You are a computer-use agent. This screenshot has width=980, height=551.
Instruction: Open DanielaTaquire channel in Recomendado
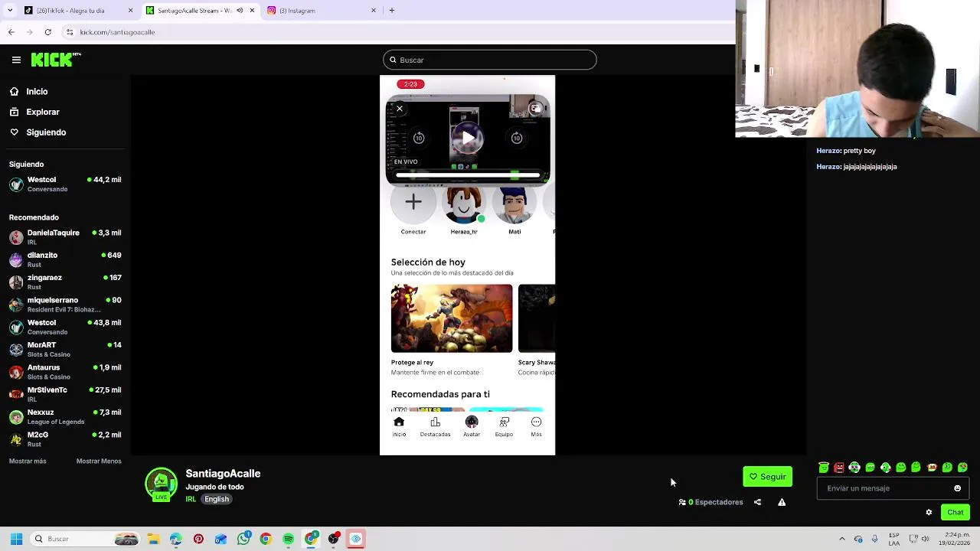[65, 236]
